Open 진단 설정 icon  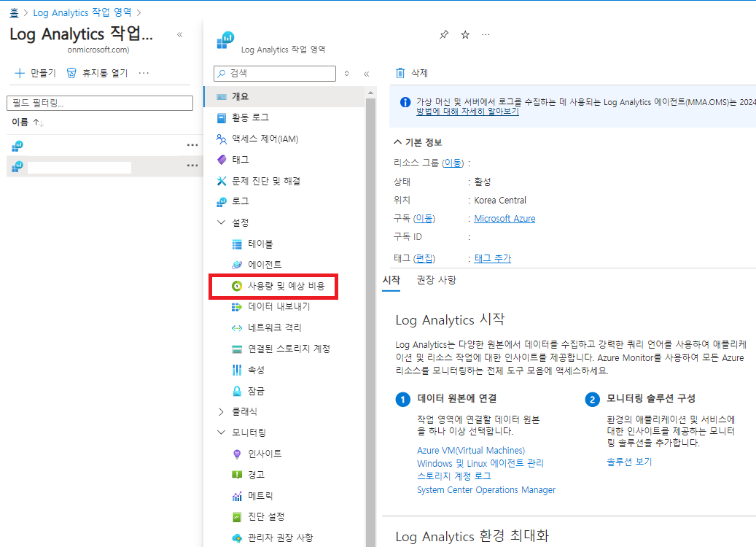coord(237,517)
